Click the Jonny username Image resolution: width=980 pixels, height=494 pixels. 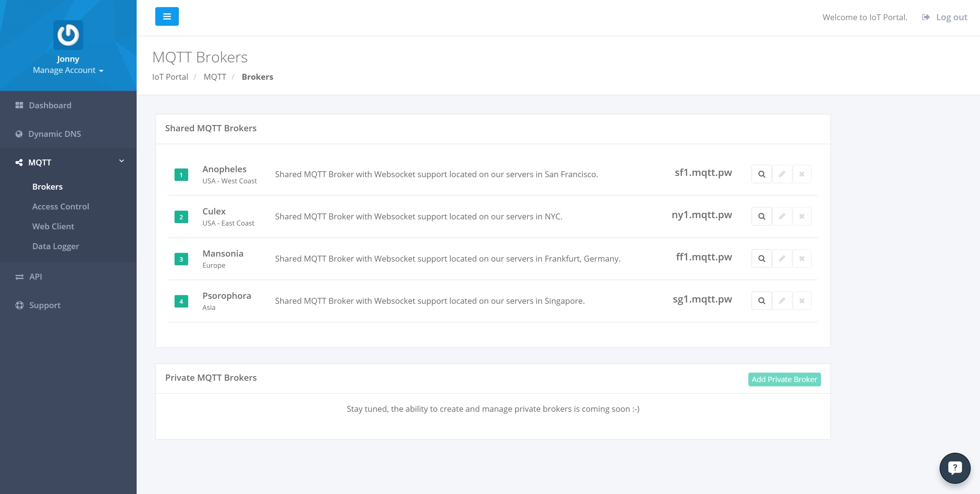click(68, 59)
